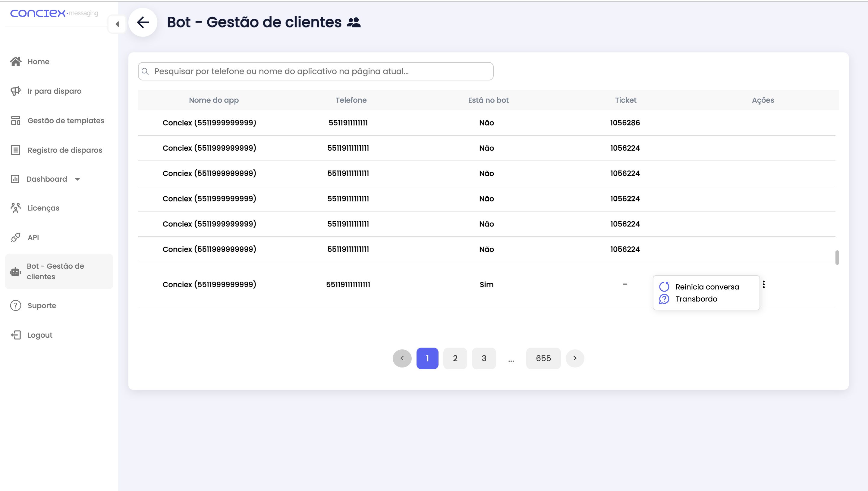Click the Licenças people icon
Image resolution: width=868 pixels, height=491 pixels.
15,208
